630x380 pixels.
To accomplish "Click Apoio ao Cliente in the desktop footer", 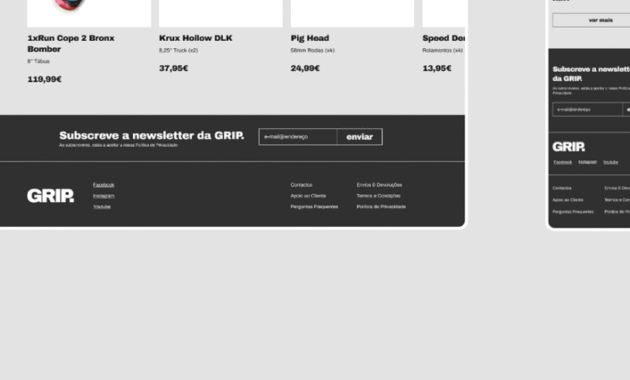I will coord(308,196).
